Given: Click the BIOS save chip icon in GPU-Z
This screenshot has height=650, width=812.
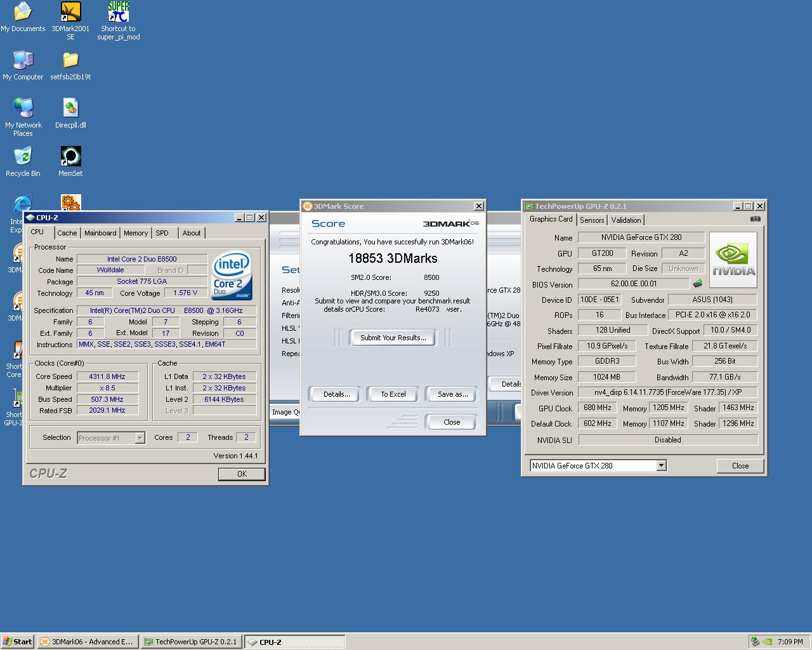Looking at the screenshot, I should 698,284.
